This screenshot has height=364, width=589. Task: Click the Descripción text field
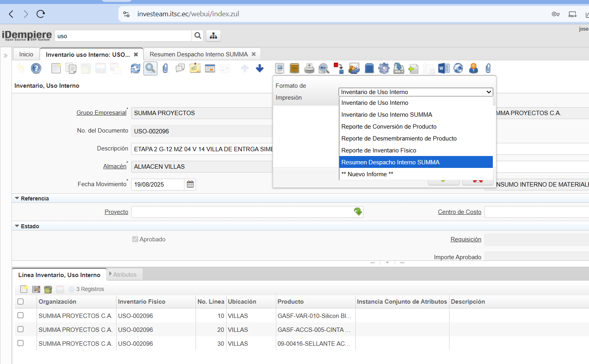coord(203,149)
